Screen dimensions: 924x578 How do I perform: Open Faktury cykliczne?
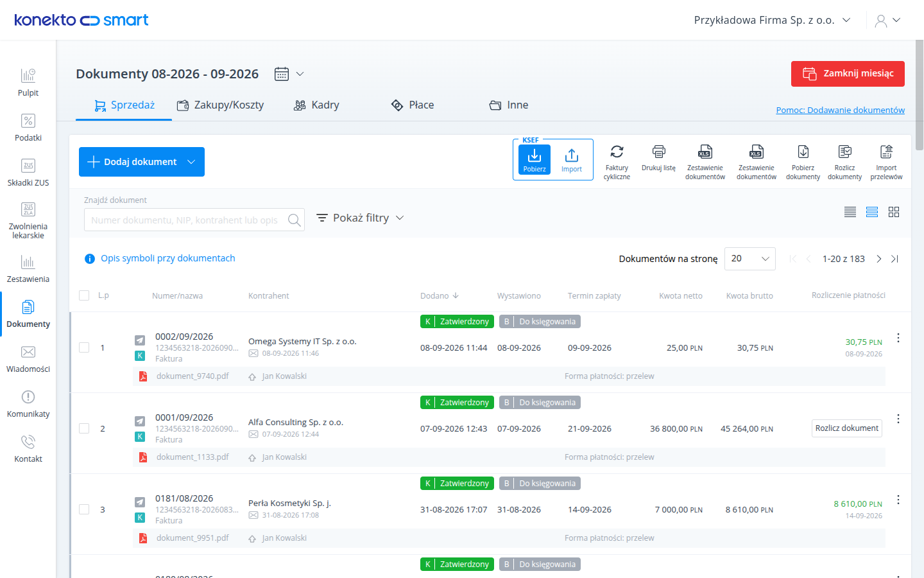(617, 162)
